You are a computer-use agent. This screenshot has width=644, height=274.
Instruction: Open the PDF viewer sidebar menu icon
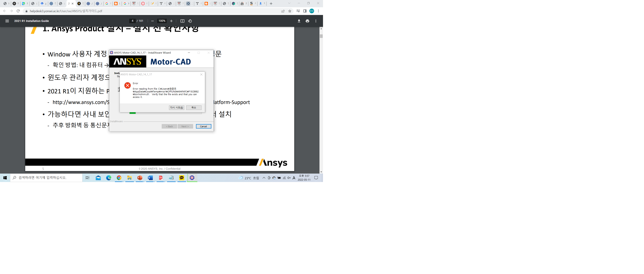coord(7,21)
